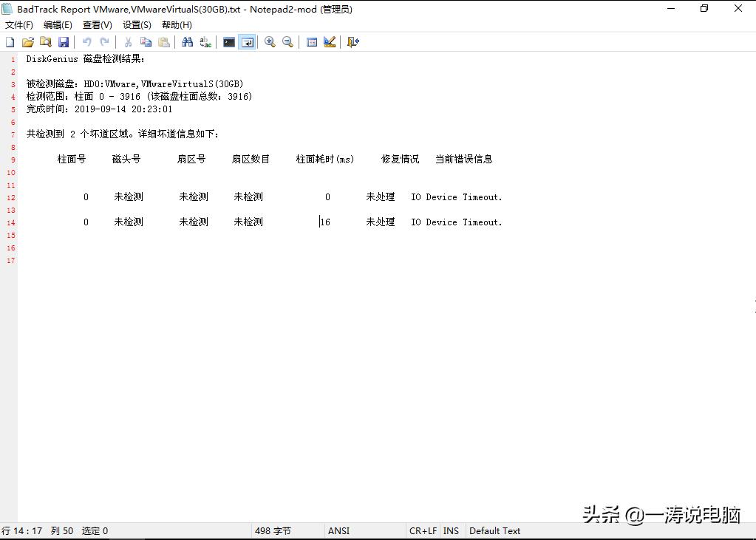The width and height of the screenshot is (756, 540).
Task: Zoom out of the text
Action: click(x=287, y=42)
